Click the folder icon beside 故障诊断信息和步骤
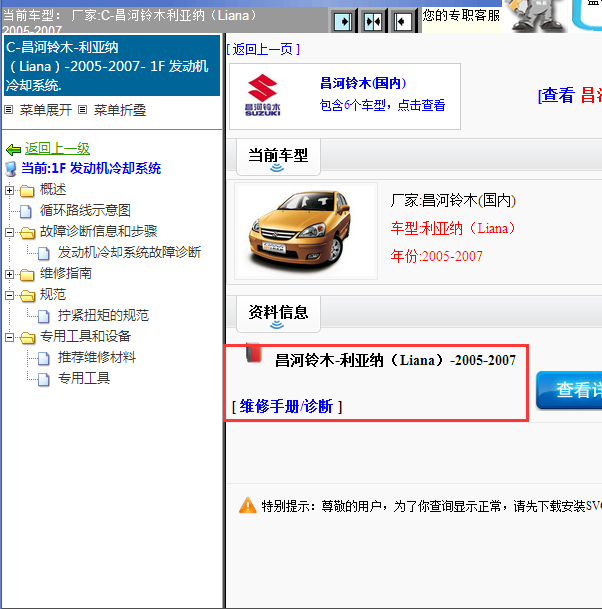 pyautogui.click(x=27, y=233)
